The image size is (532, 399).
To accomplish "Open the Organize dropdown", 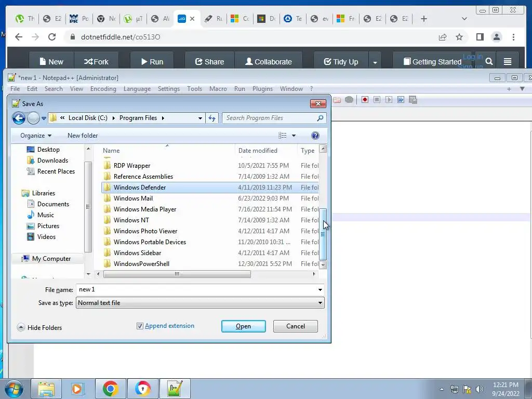I will 36,136.
